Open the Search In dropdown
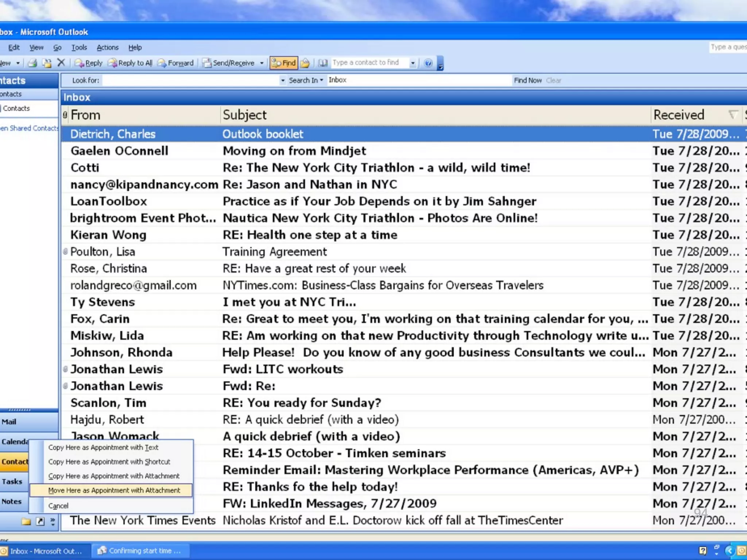The height and width of the screenshot is (560, 747). point(306,80)
